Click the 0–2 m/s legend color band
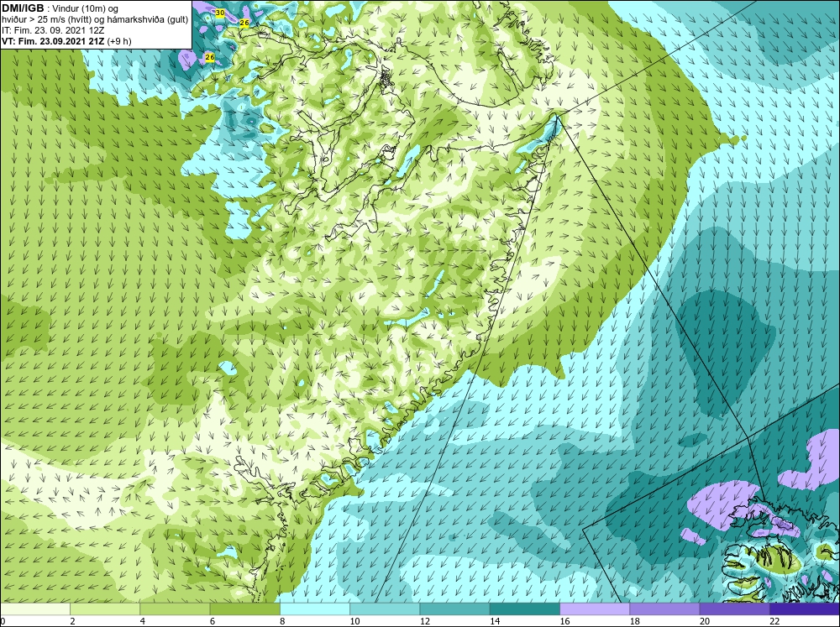 [34, 609]
